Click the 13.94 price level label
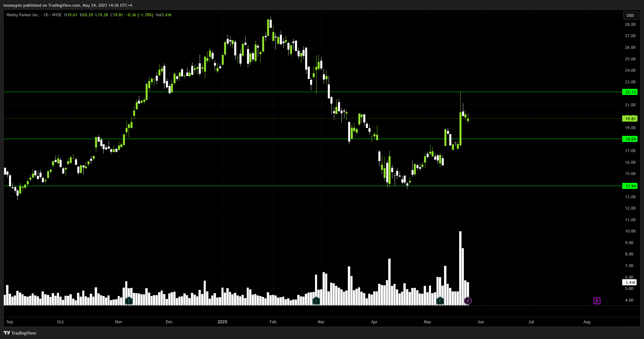644x339 pixels. coord(630,186)
